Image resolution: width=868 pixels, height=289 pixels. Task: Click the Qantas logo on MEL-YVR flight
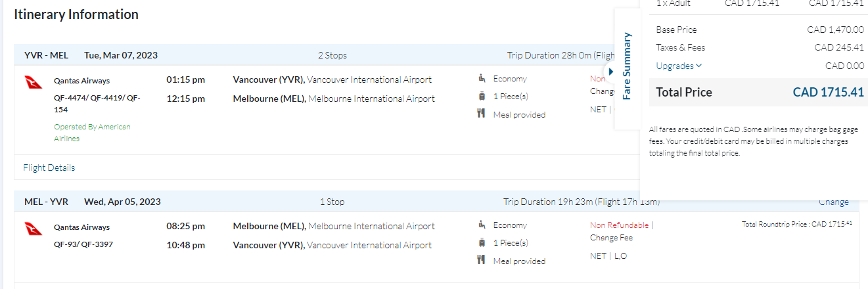[x=33, y=229]
